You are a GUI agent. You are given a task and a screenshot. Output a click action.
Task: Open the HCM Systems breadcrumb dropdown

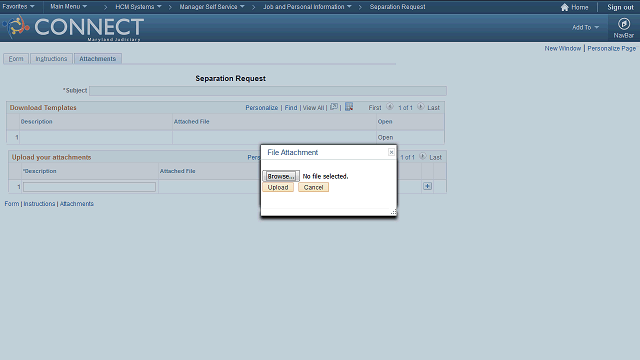click(x=138, y=7)
